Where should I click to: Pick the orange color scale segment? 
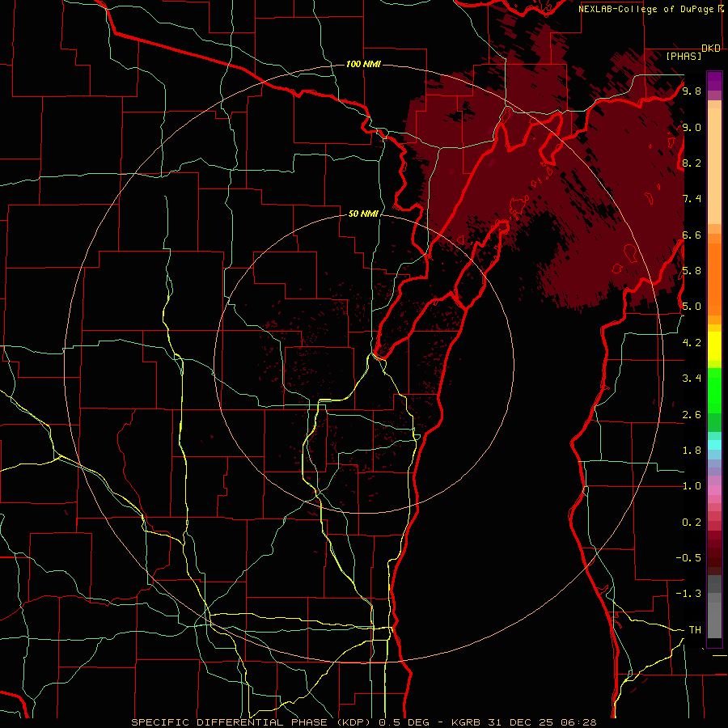click(714, 278)
